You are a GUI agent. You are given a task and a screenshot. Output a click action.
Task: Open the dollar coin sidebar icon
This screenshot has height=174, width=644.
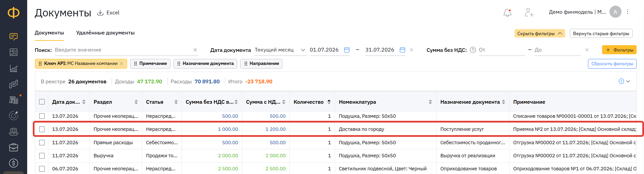13,163
